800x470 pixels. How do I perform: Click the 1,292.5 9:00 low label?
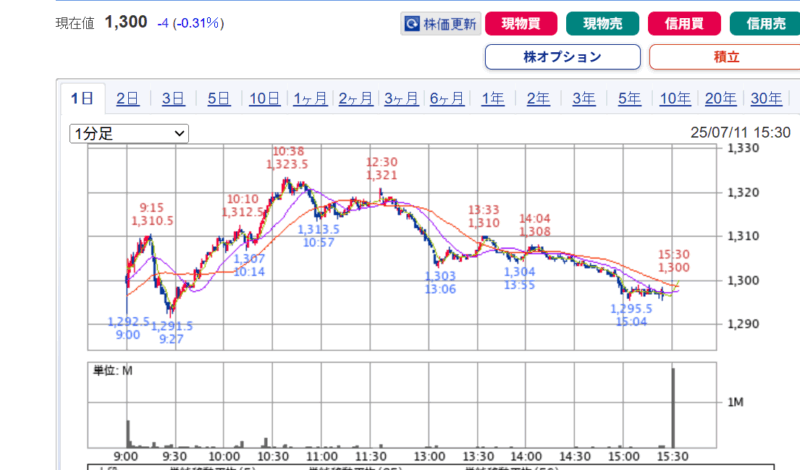point(128,328)
